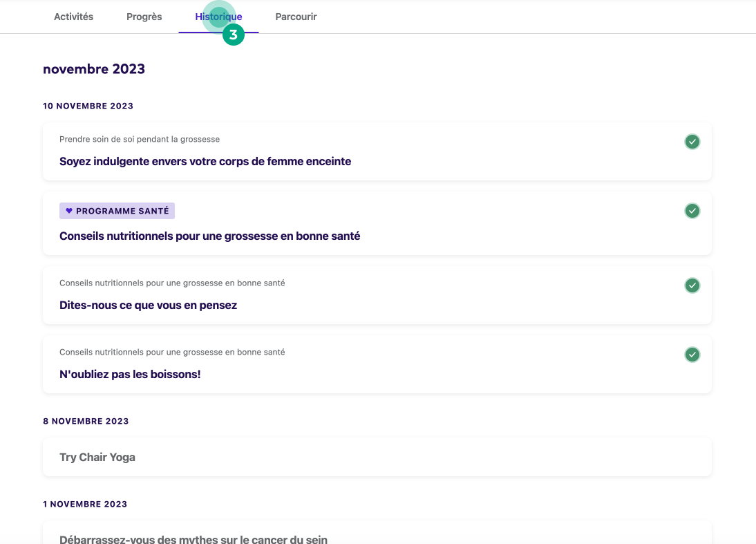The height and width of the screenshot is (544, 756).
Task: Open the article Soyez indulgente envers votre corps
Action: click(205, 161)
